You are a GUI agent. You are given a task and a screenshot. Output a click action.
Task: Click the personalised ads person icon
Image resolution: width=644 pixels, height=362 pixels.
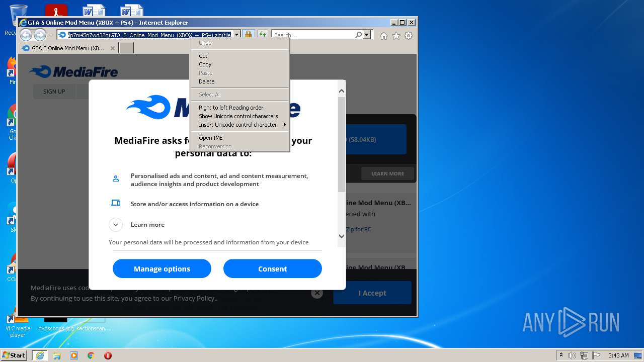[116, 178]
